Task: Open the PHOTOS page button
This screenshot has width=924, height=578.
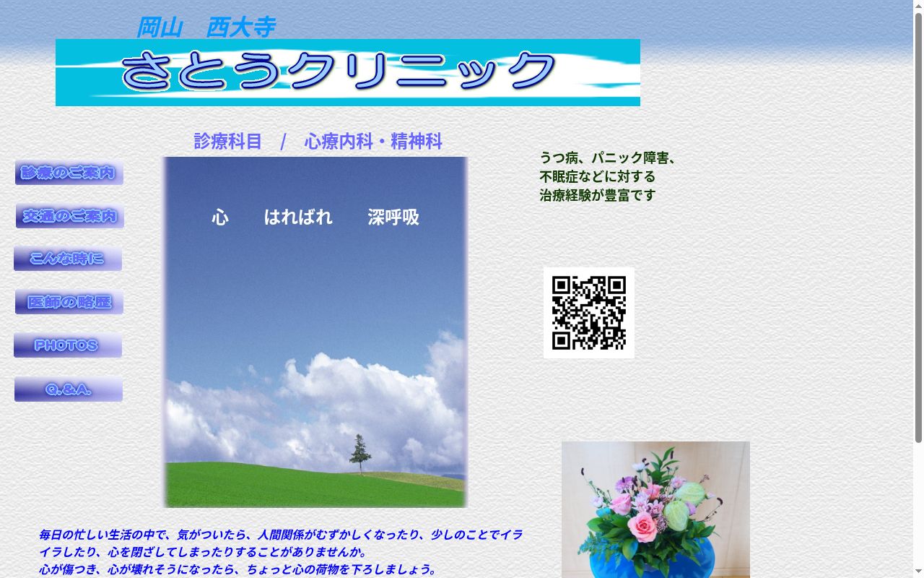Action: (68, 345)
